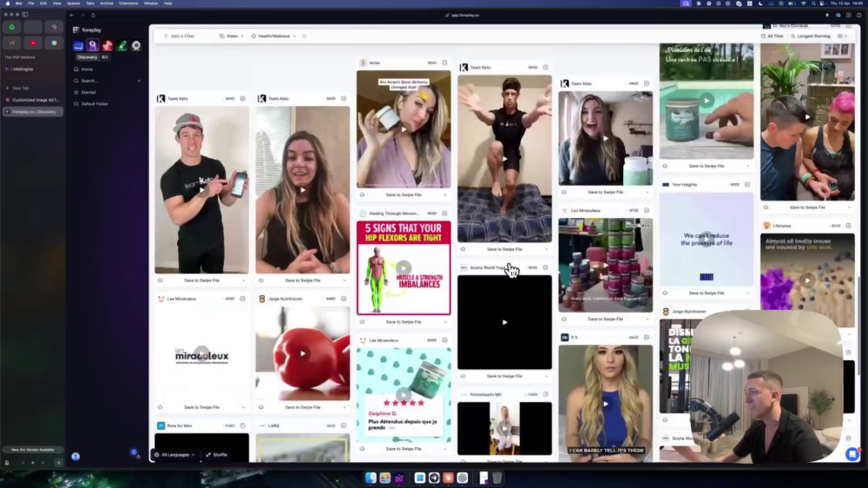Viewport: 868px width, 488px height.
Task: Expand Save to Swipe File arrow on hip flexors card
Action: pyautogui.click(x=445, y=322)
